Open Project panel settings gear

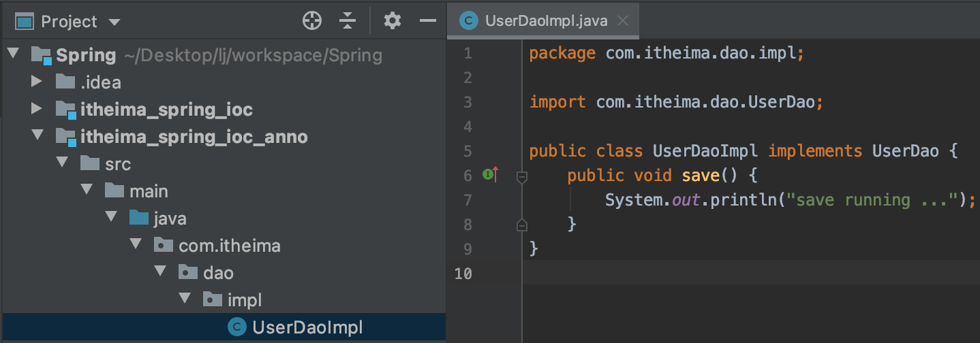(x=392, y=21)
